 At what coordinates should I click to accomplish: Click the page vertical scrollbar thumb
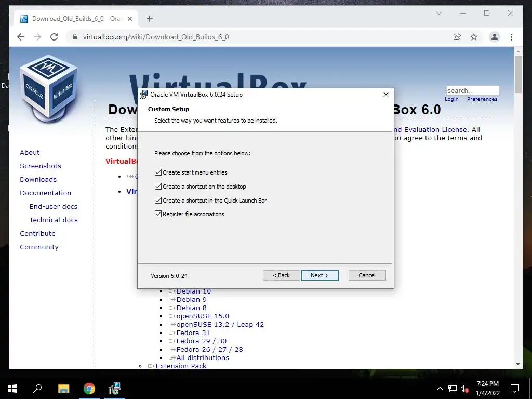[x=518, y=74]
